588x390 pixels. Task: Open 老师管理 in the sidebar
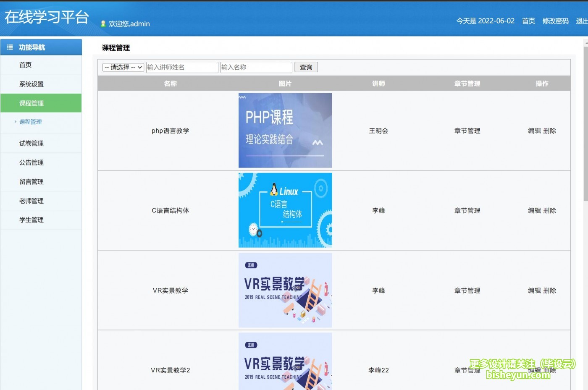[41, 201]
